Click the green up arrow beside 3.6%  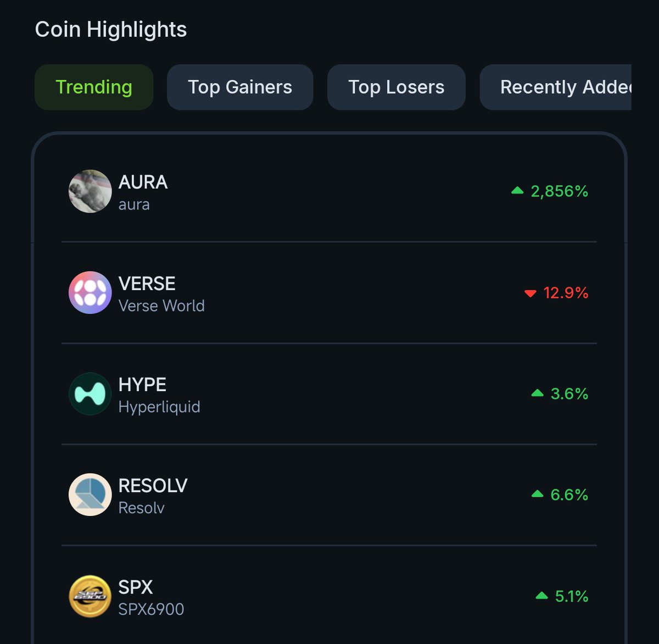tap(538, 393)
